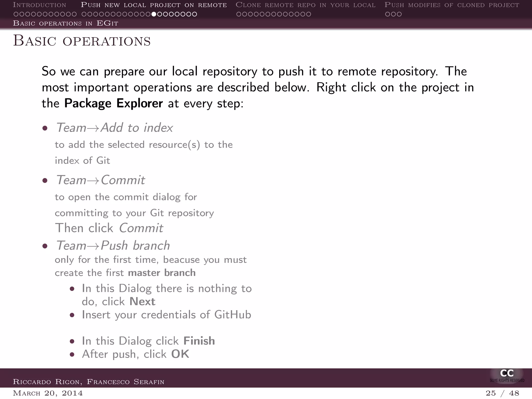
Task: Open the Introduction section link
Action: [39, 5]
